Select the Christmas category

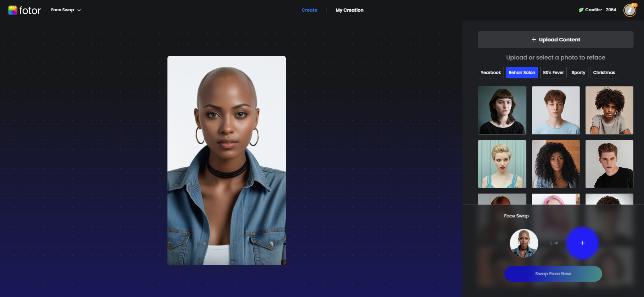(x=604, y=72)
